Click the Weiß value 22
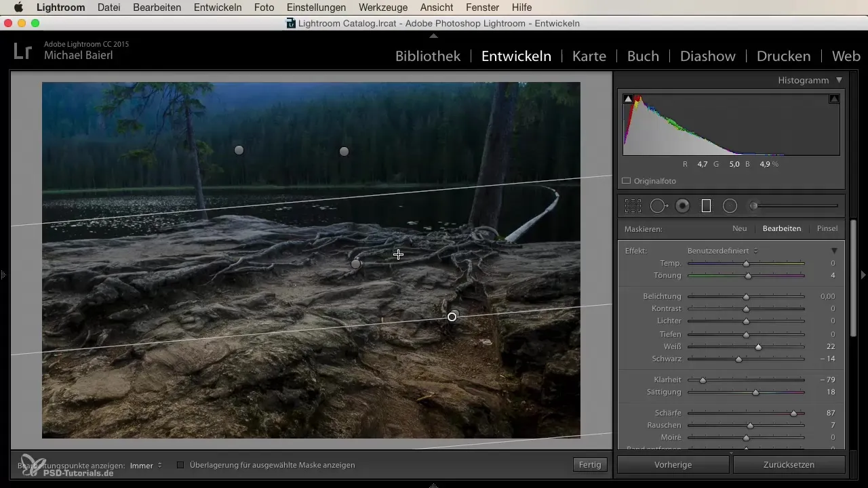 coord(830,347)
